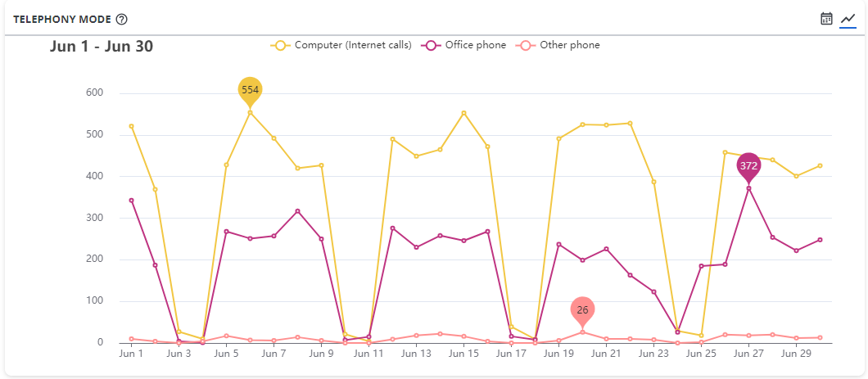The height and width of the screenshot is (379, 868).
Task: Open the Telephony Mode help icon
Action: [x=122, y=20]
